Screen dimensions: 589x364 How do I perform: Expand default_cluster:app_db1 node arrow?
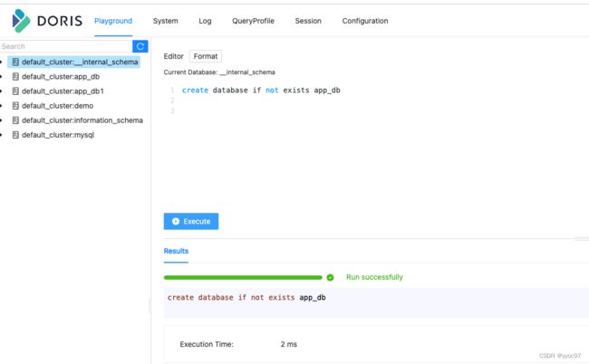click(x=2, y=91)
